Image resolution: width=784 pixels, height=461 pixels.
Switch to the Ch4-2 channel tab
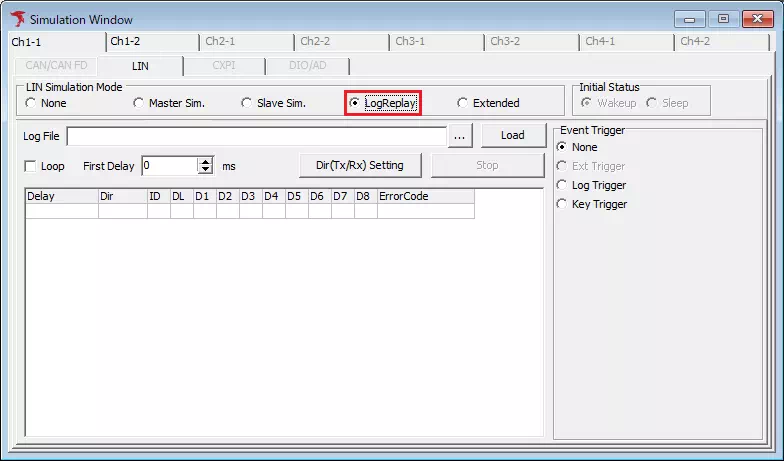695,41
